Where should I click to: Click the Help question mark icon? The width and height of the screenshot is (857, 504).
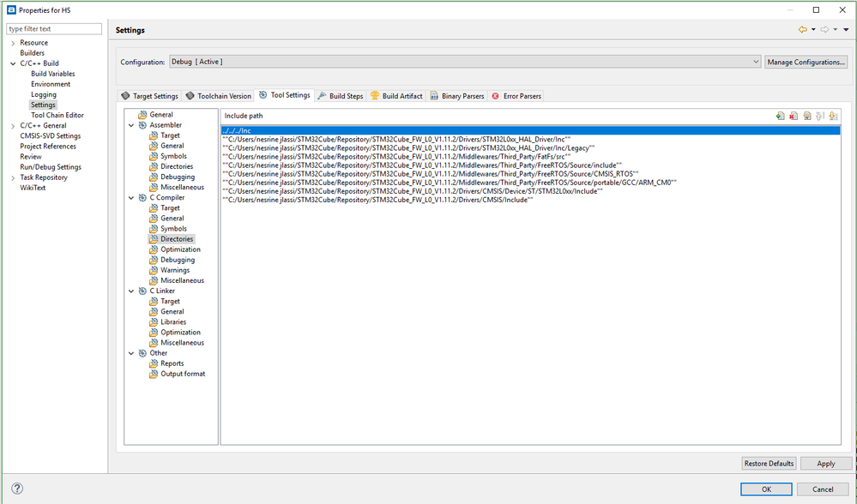pyautogui.click(x=17, y=489)
